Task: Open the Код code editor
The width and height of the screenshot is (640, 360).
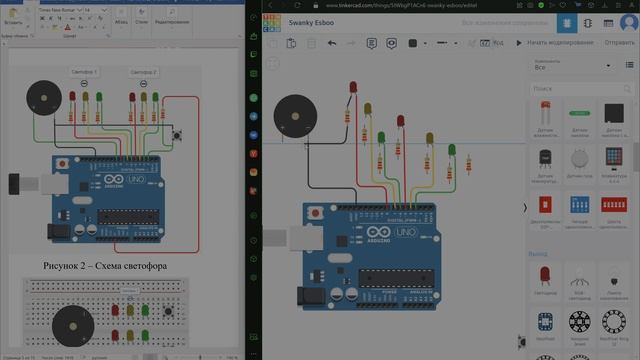Action: click(x=492, y=42)
